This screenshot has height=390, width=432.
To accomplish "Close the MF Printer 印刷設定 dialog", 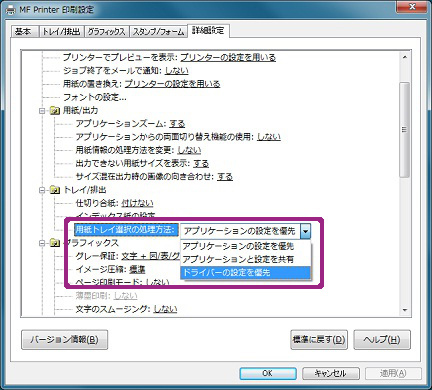I will (412, 7).
